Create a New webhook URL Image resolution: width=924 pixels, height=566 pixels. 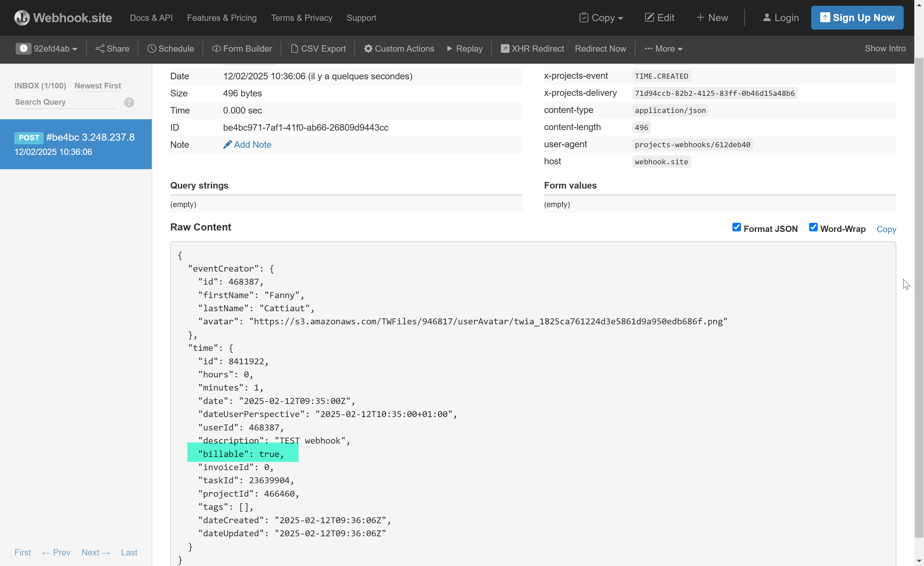click(x=712, y=18)
